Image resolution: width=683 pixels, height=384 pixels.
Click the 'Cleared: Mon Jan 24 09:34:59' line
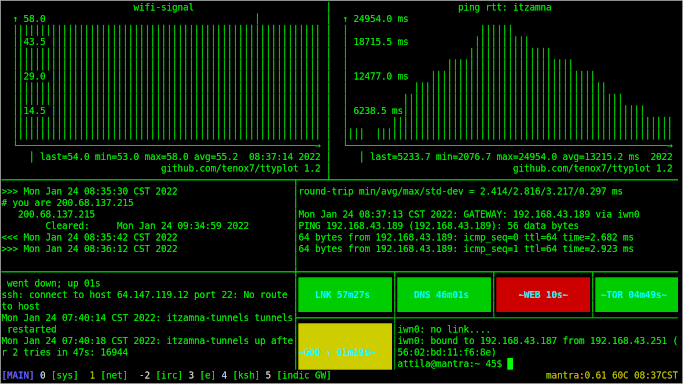tap(147, 226)
